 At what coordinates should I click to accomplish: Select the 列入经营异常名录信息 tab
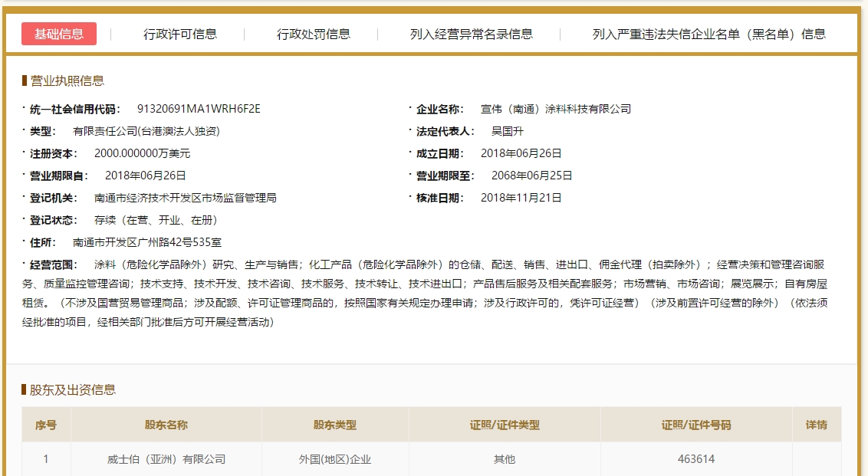(471, 34)
